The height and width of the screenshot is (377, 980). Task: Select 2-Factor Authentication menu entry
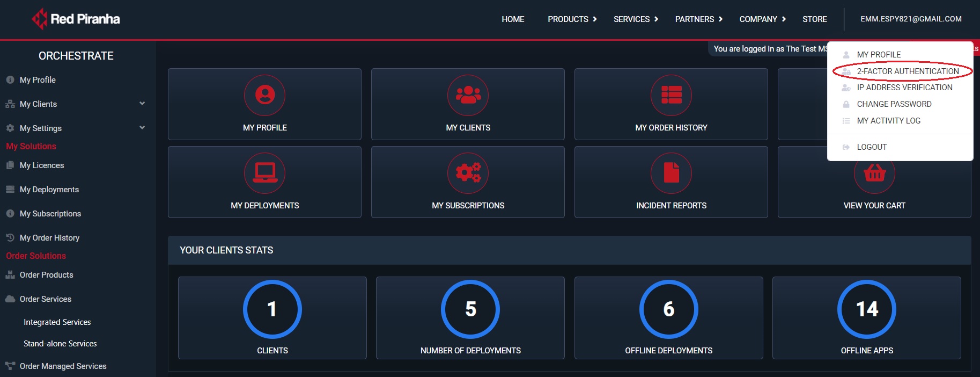pyautogui.click(x=908, y=71)
